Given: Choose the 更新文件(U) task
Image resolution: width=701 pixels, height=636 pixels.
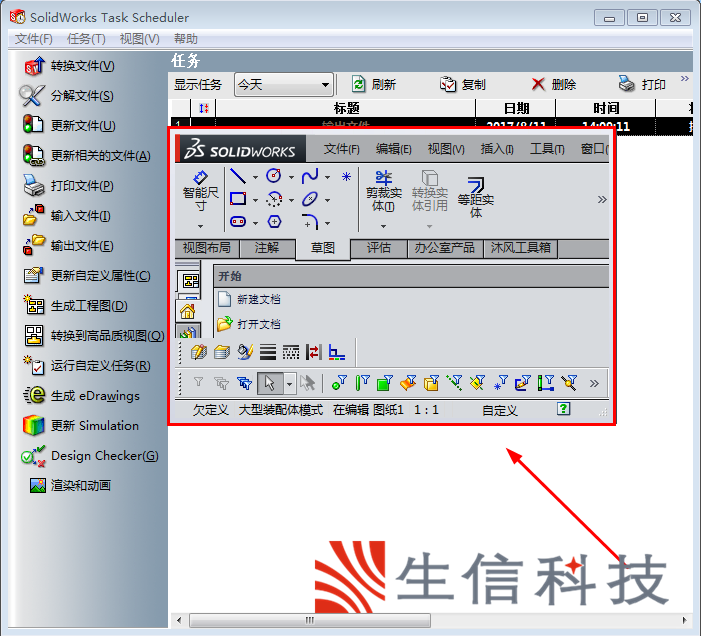Looking at the screenshot, I should point(69,126).
